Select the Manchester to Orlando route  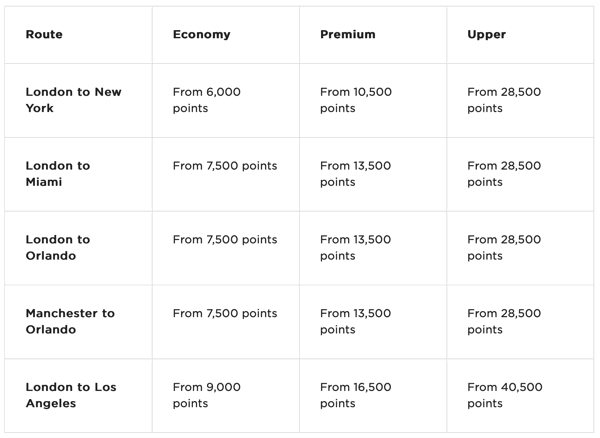(x=70, y=322)
